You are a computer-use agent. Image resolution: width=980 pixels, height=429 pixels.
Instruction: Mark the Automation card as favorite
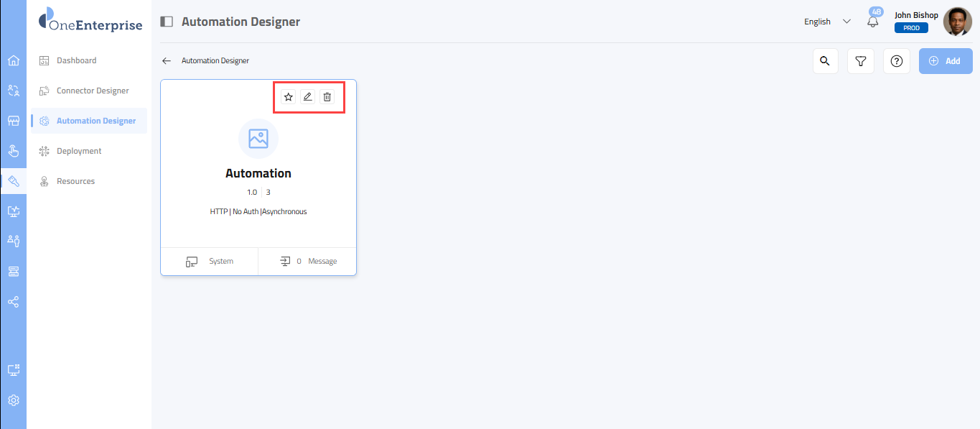click(289, 97)
